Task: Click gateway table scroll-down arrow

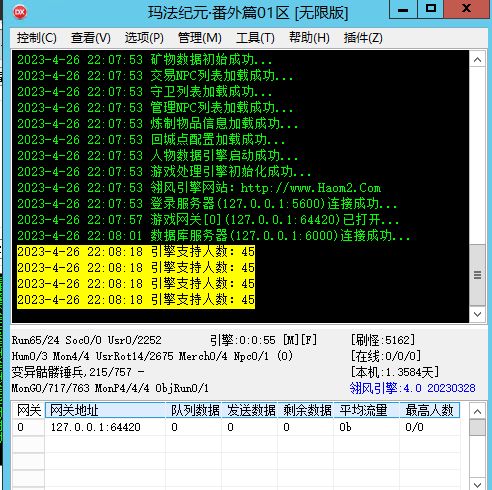Action: 477,484
